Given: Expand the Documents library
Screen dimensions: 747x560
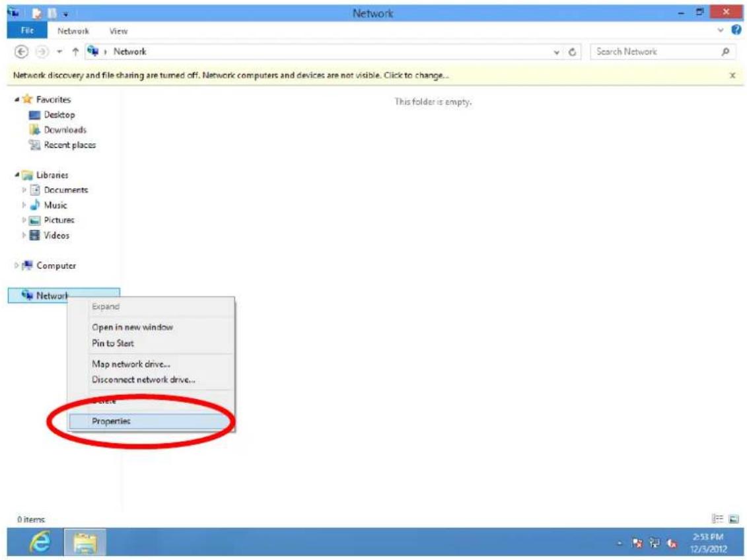Looking at the screenshot, I should click(24, 190).
